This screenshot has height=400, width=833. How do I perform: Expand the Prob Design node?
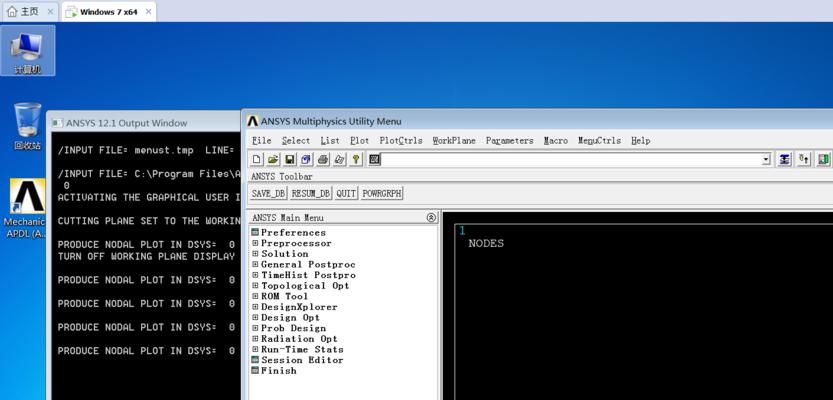[x=255, y=328]
